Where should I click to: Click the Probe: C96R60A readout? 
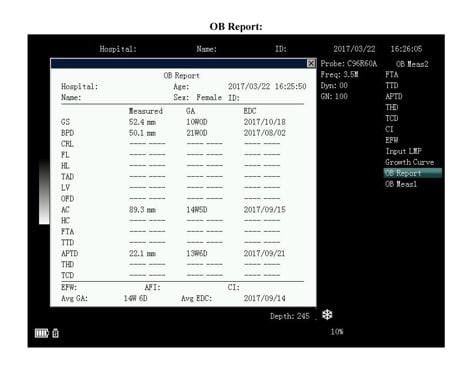pyautogui.click(x=349, y=64)
